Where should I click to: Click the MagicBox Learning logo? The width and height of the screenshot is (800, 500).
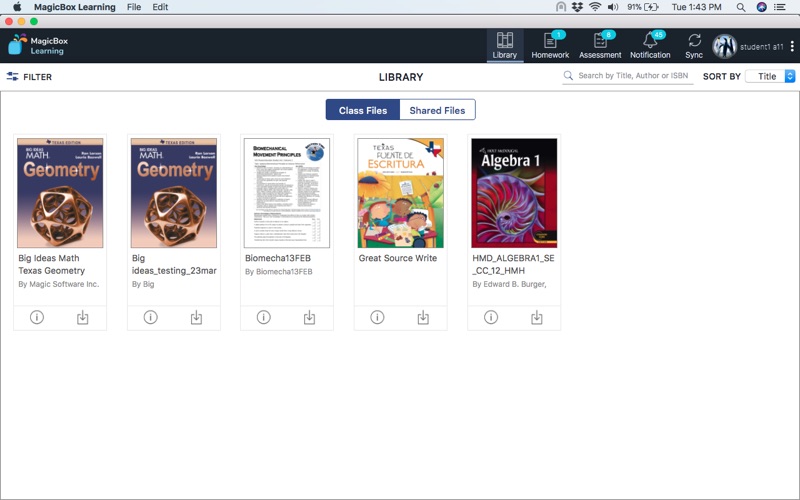38,45
